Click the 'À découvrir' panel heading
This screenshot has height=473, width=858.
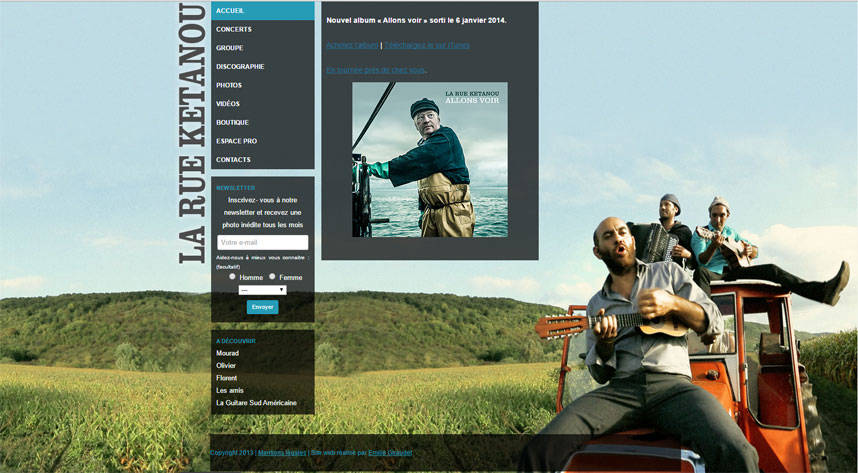[x=236, y=341]
